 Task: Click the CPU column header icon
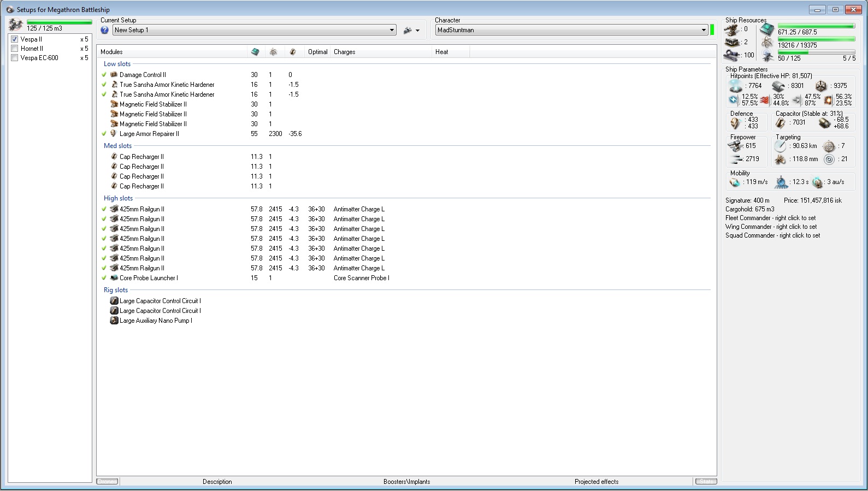coord(255,52)
